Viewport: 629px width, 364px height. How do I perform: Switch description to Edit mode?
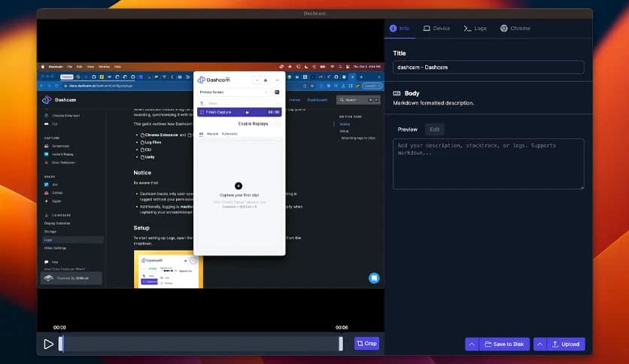tap(435, 129)
